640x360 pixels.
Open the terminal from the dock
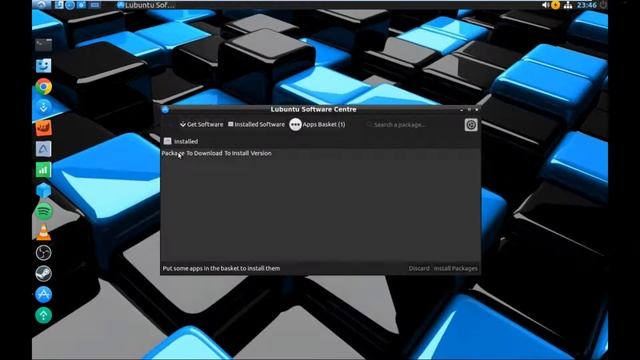pos(43,44)
